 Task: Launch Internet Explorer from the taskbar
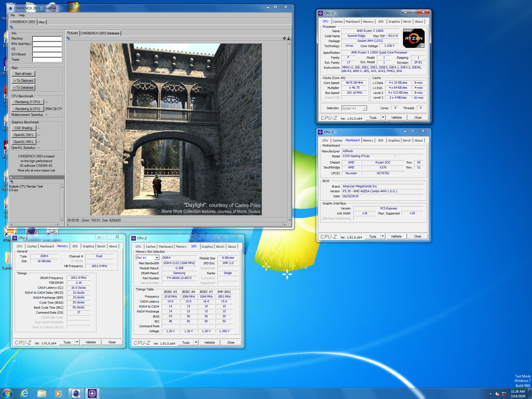pyautogui.click(x=25, y=393)
